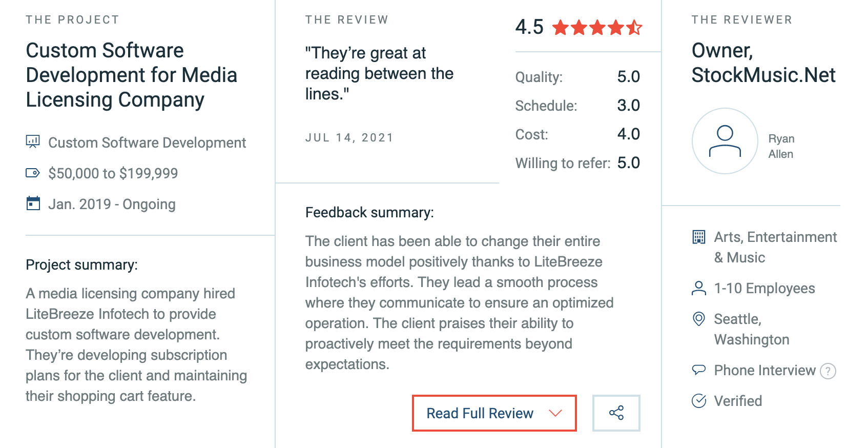Click the question mark help icon next to Phone Interview
The height and width of the screenshot is (448, 868).
[828, 371]
